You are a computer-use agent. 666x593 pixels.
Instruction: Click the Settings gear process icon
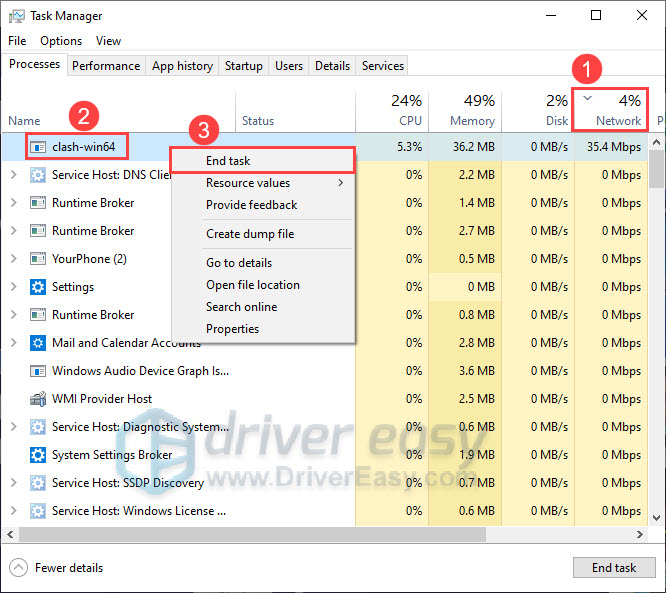pos(38,287)
